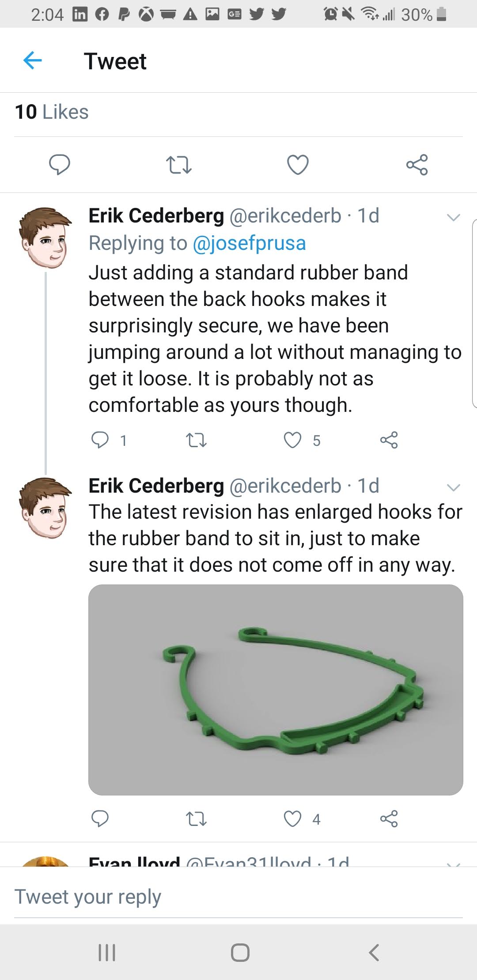Like the tweet with 5 likes
477x980 pixels.
click(x=293, y=440)
